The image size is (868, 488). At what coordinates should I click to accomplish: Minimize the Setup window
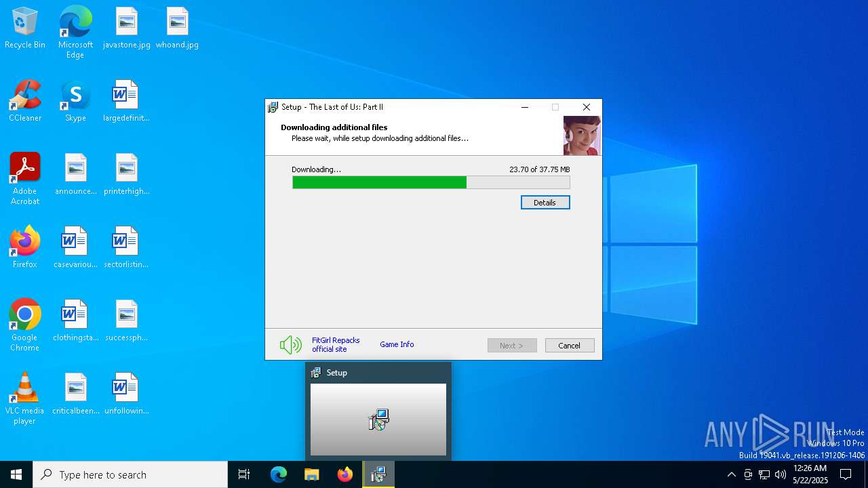pyautogui.click(x=525, y=107)
